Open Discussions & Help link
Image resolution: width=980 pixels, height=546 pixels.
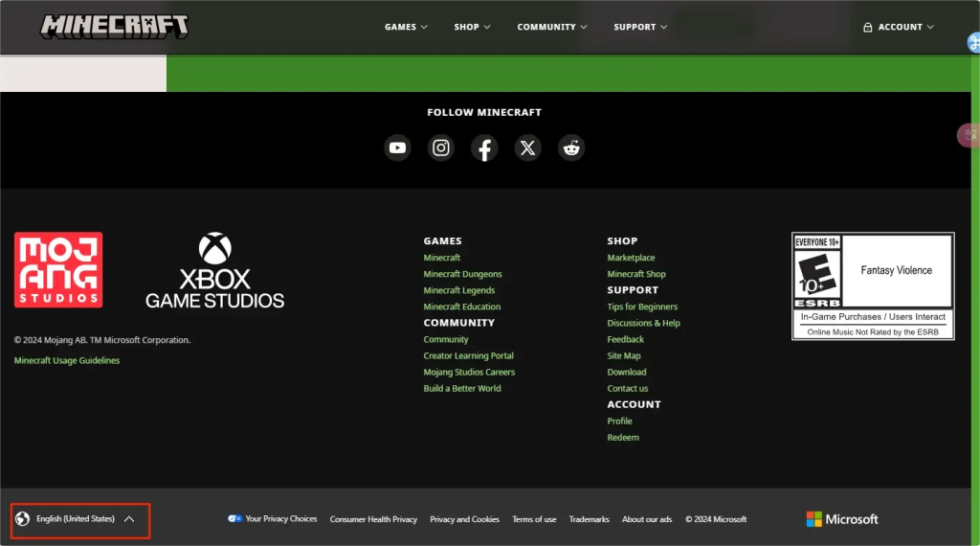(x=644, y=323)
